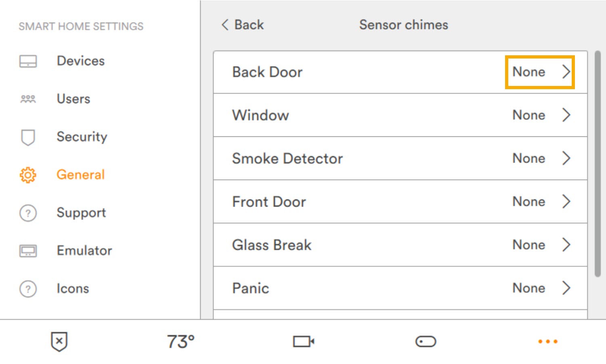The height and width of the screenshot is (364, 606).
Task: Open the camera view from bottom bar
Action: [304, 342]
